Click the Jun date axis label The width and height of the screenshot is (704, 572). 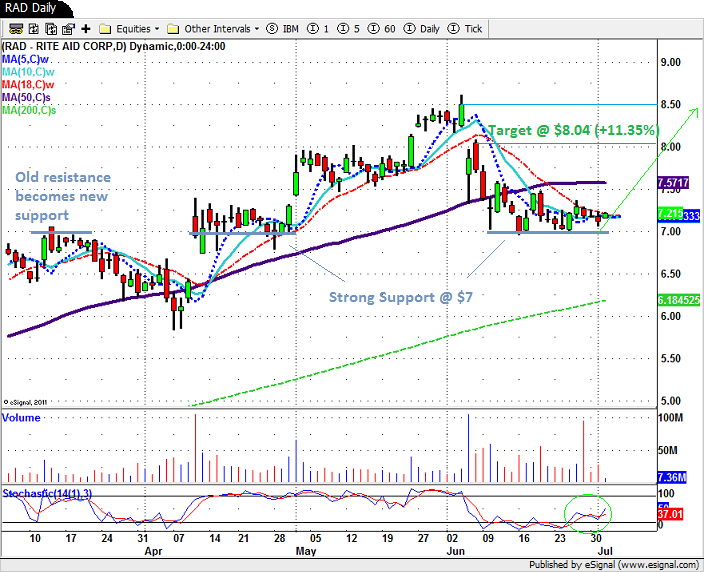[x=455, y=551]
